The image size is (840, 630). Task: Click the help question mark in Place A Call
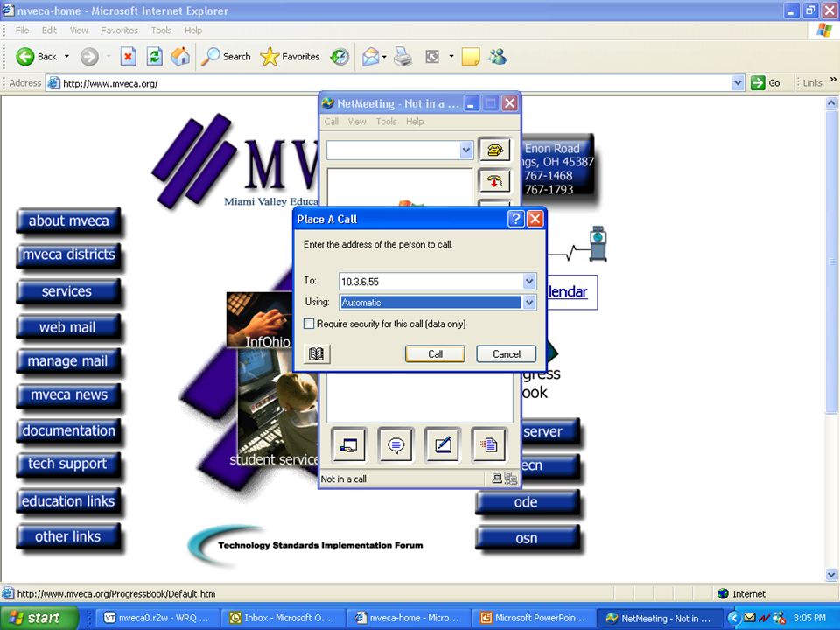tap(515, 219)
